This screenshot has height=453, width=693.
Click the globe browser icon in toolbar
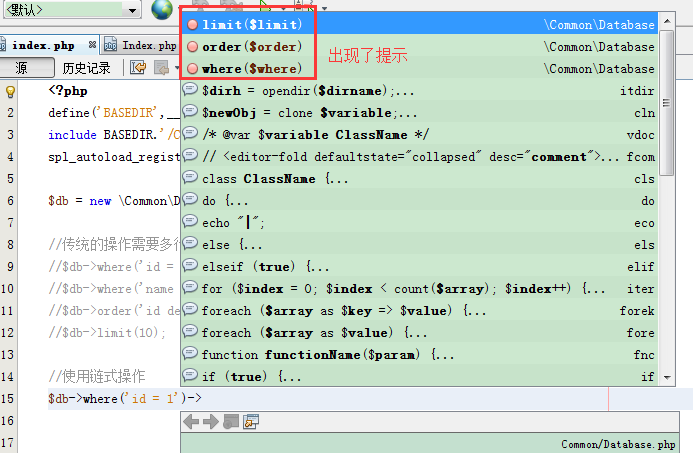tap(162, 9)
